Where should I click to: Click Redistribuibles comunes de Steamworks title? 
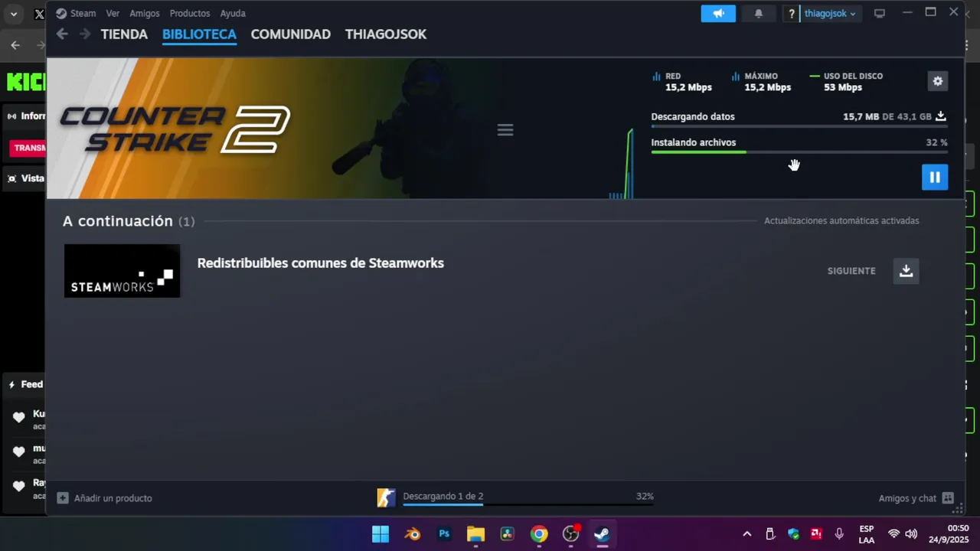click(x=321, y=263)
